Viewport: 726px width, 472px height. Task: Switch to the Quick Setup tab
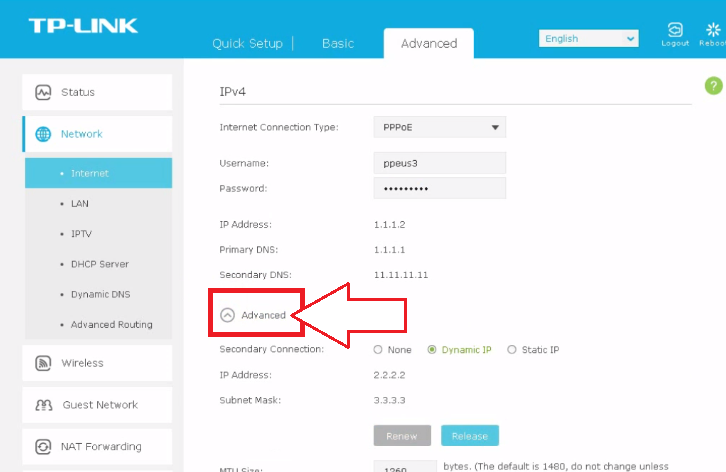click(247, 44)
